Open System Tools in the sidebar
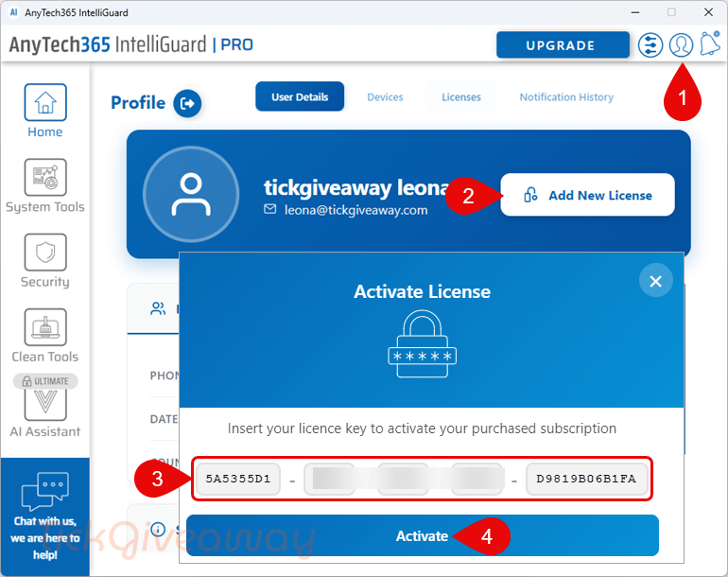The width and height of the screenshot is (728, 577). pos(45,185)
